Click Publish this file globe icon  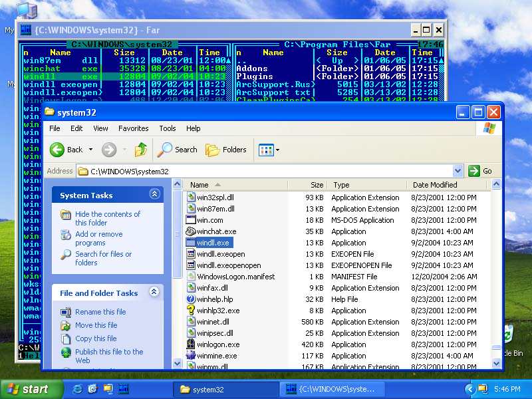(x=66, y=352)
